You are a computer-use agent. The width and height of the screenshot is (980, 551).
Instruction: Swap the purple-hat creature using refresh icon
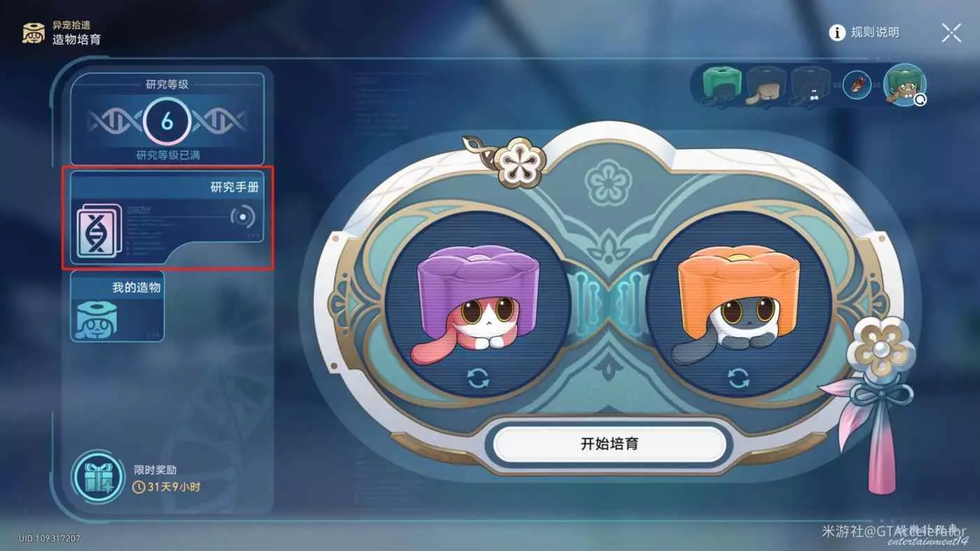pyautogui.click(x=478, y=379)
